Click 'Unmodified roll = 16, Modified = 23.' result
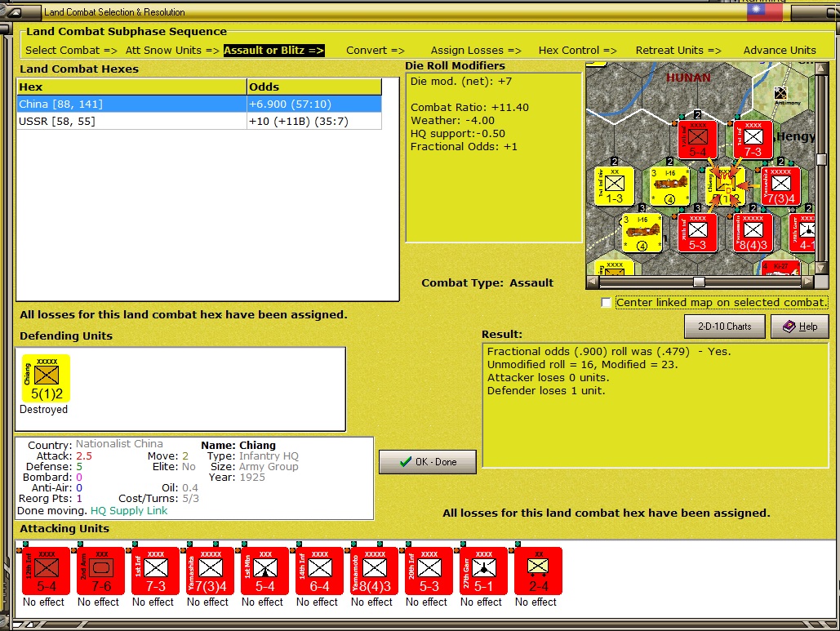 tap(582, 364)
